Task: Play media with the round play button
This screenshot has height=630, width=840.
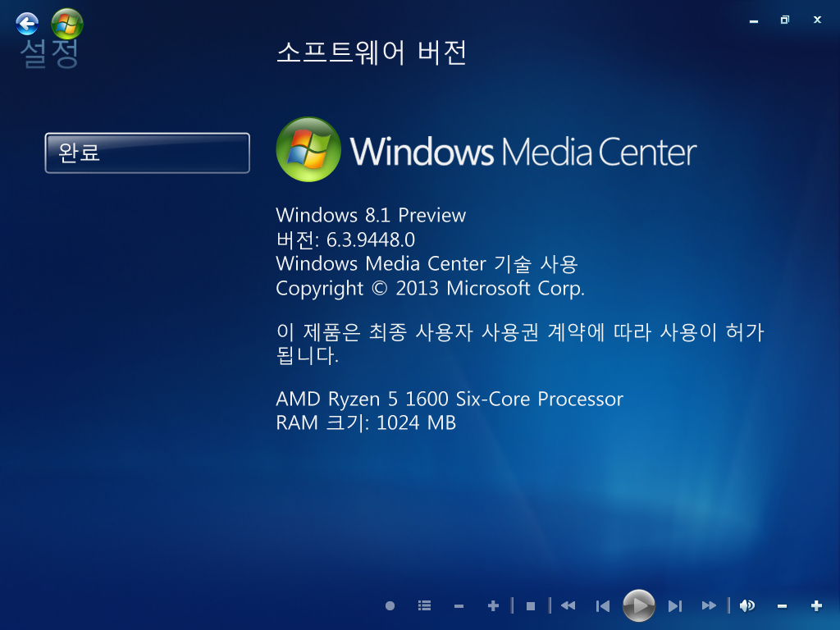Action: [638, 606]
